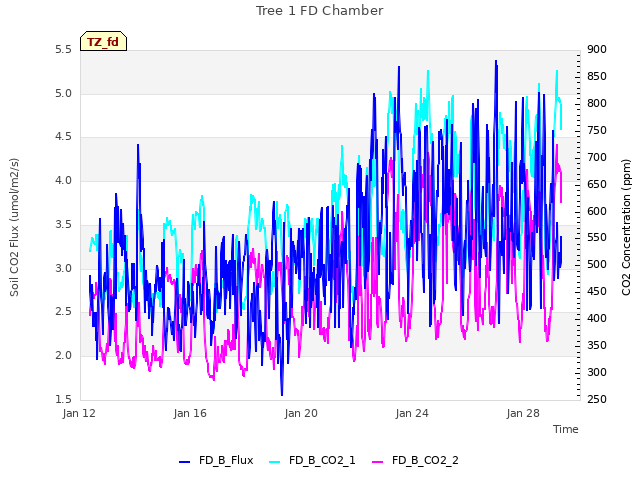
Task: Click the 1.5 left axis tick label
Action: 63,399
